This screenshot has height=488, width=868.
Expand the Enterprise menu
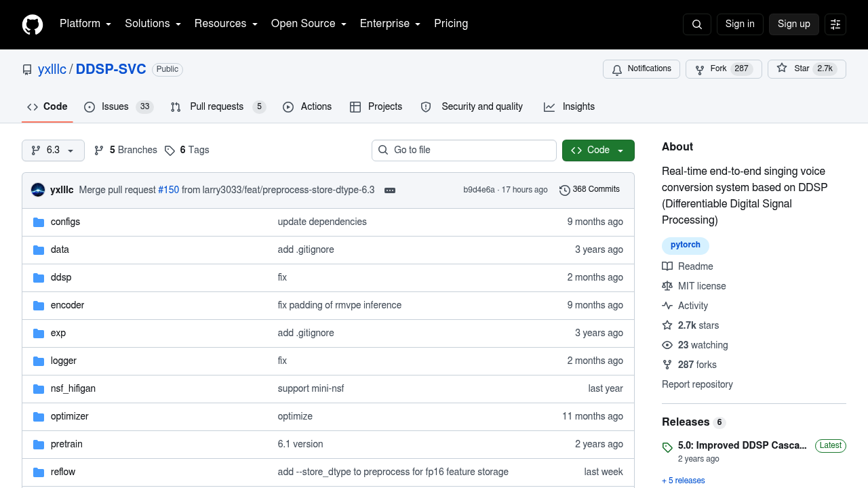tap(390, 24)
